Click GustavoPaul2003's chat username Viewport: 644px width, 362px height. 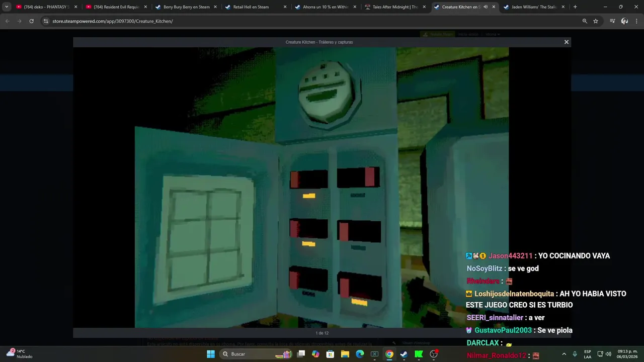pyautogui.click(x=503, y=330)
